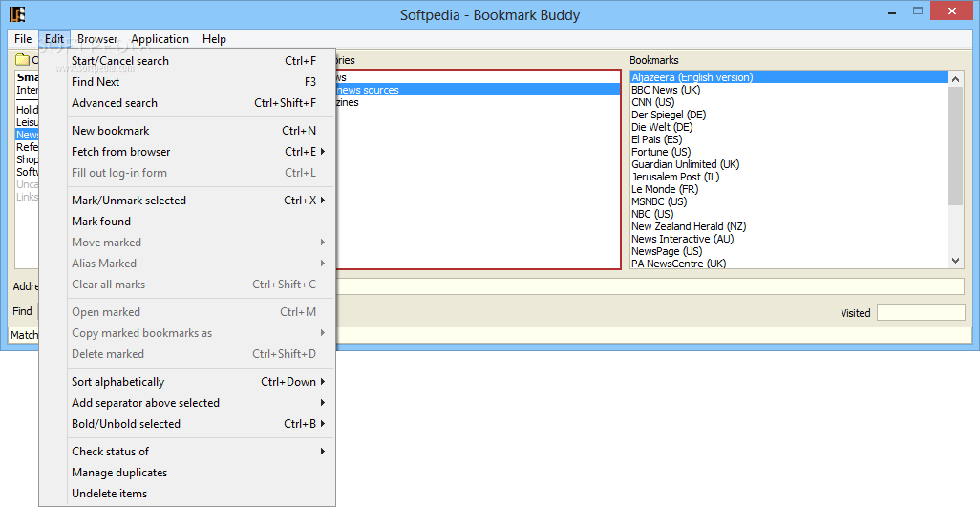Click the Bookmarks list scrollbar thumb
Image resolution: width=980 pixels, height=507 pixels.
(955, 146)
